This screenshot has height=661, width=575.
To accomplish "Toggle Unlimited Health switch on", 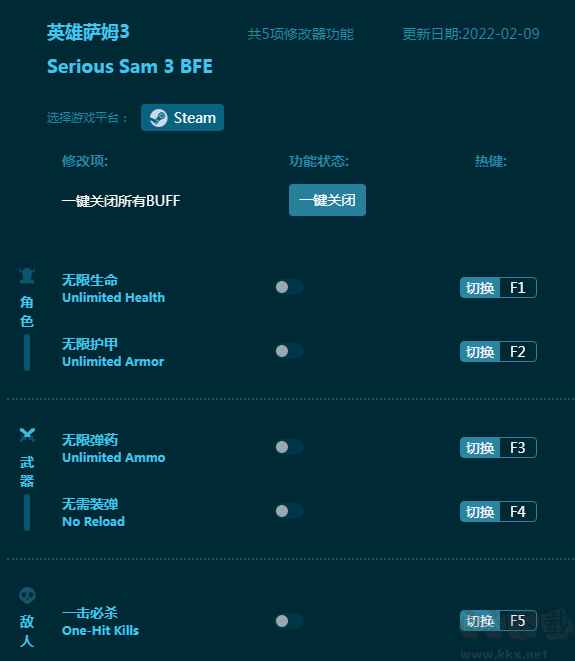I will click(289, 287).
